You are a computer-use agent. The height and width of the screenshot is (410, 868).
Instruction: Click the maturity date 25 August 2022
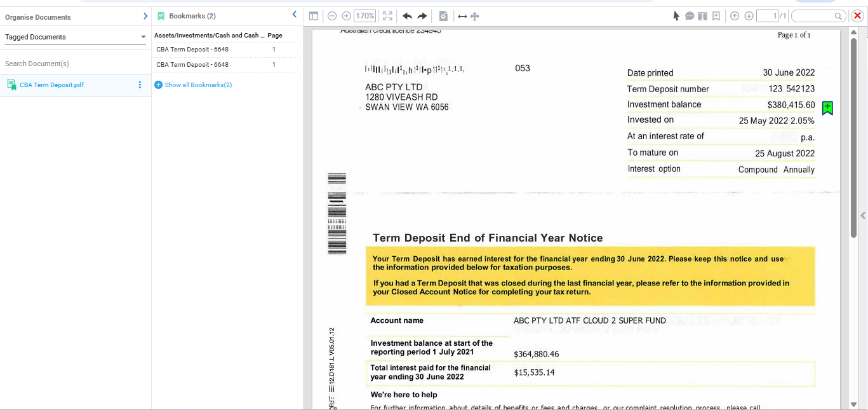[785, 153]
